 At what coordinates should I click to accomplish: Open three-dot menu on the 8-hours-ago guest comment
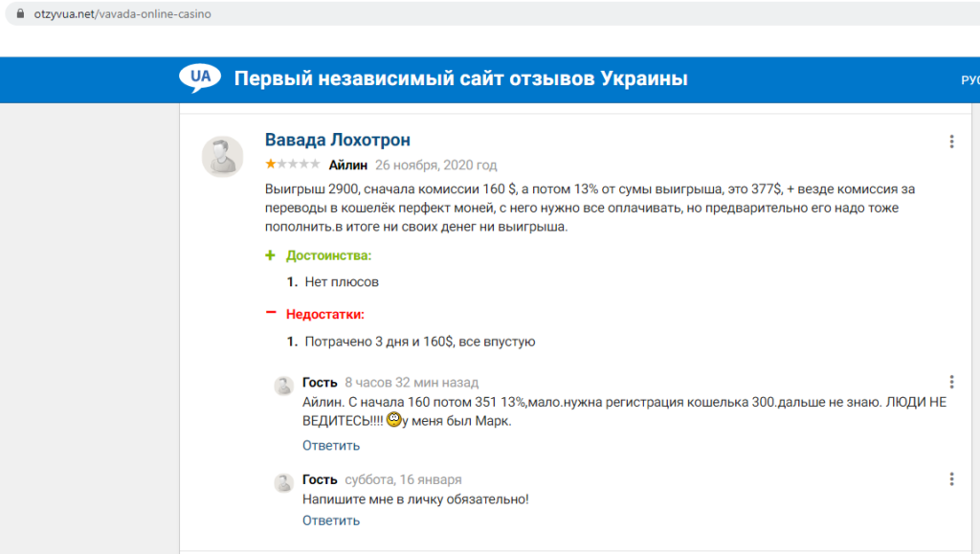point(951,382)
